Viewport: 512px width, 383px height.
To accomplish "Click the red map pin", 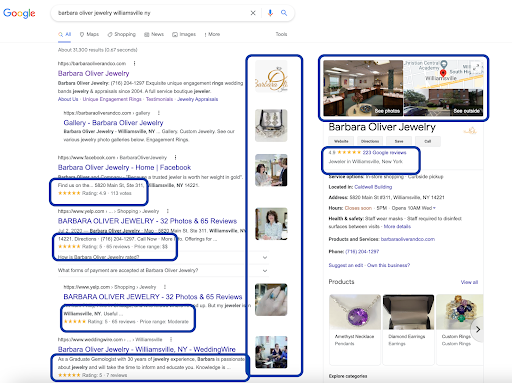I will pyautogui.click(x=443, y=73).
